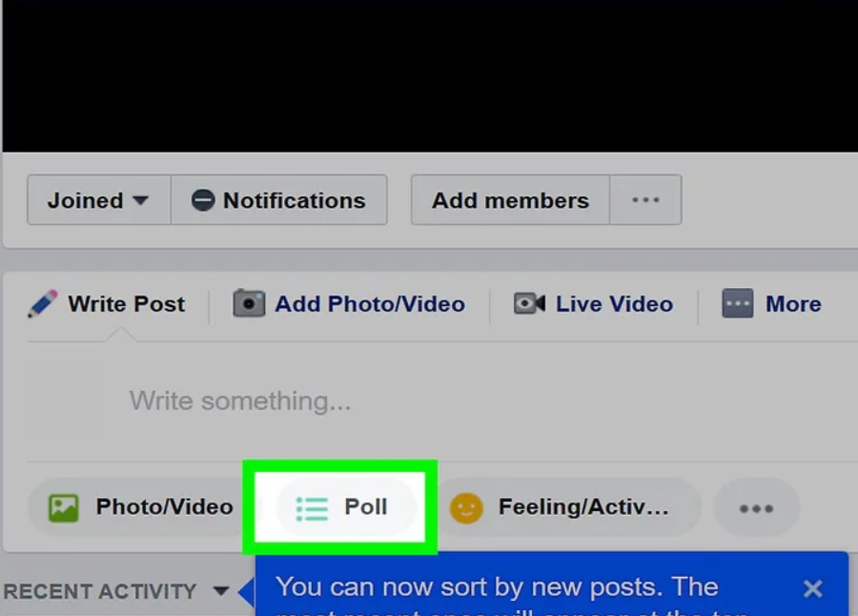Click the pencil icon beside Write Post
The width and height of the screenshot is (858, 616).
click(42, 304)
